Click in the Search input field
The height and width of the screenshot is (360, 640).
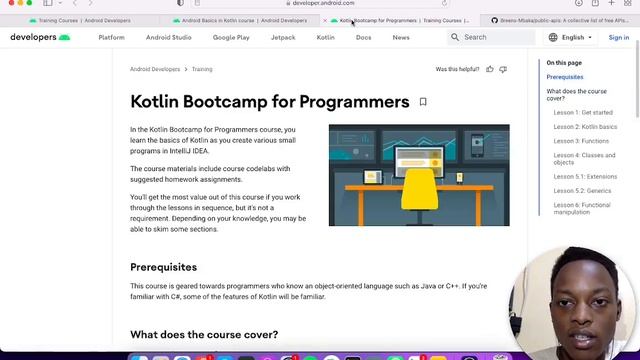pyautogui.click(x=491, y=37)
